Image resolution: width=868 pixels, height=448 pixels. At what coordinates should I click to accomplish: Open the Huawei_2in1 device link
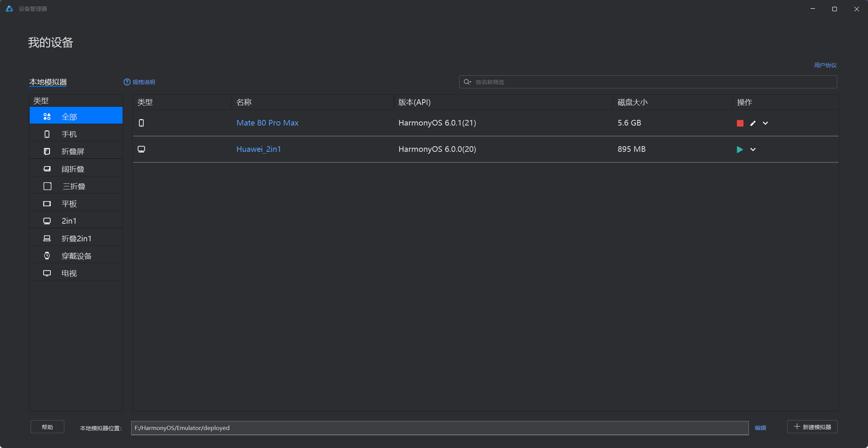[259, 149]
